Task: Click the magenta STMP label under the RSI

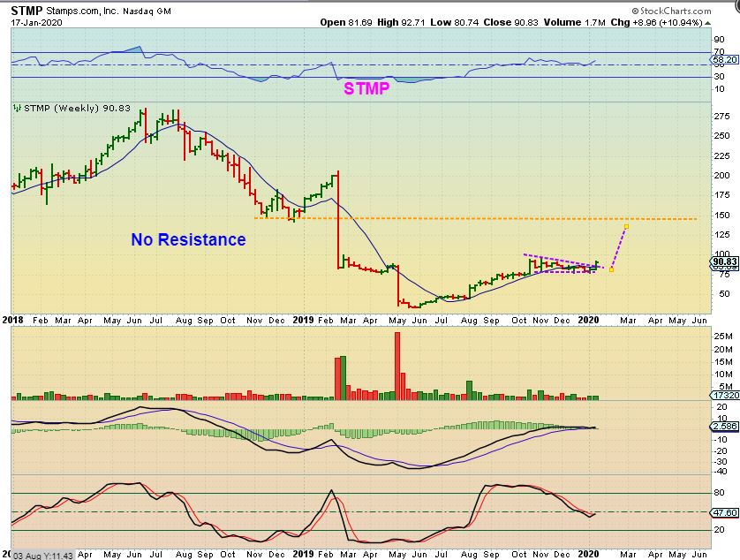Action: tap(366, 88)
